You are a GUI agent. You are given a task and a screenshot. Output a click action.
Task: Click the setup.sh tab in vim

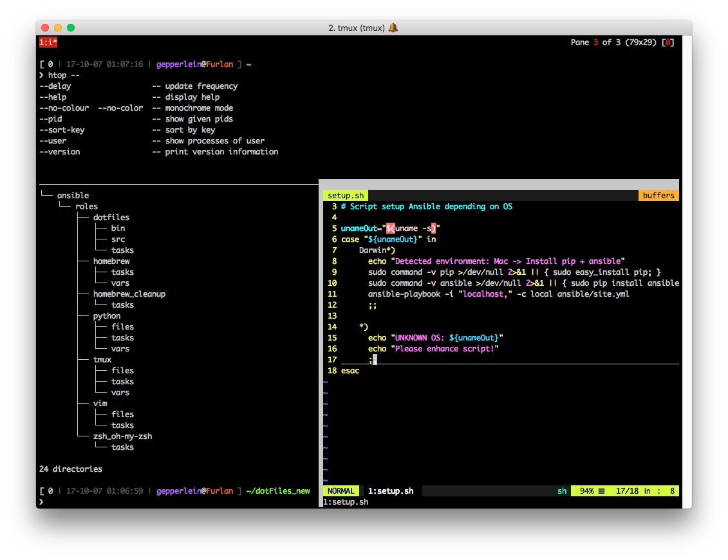[346, 196]
